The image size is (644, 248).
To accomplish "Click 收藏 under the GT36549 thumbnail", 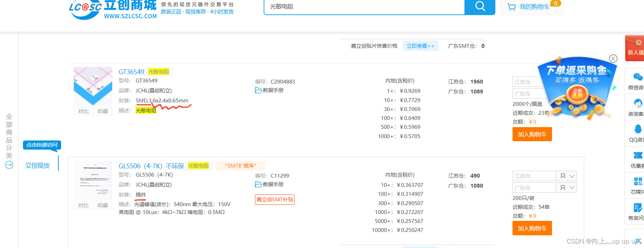I will pos(103,111).
